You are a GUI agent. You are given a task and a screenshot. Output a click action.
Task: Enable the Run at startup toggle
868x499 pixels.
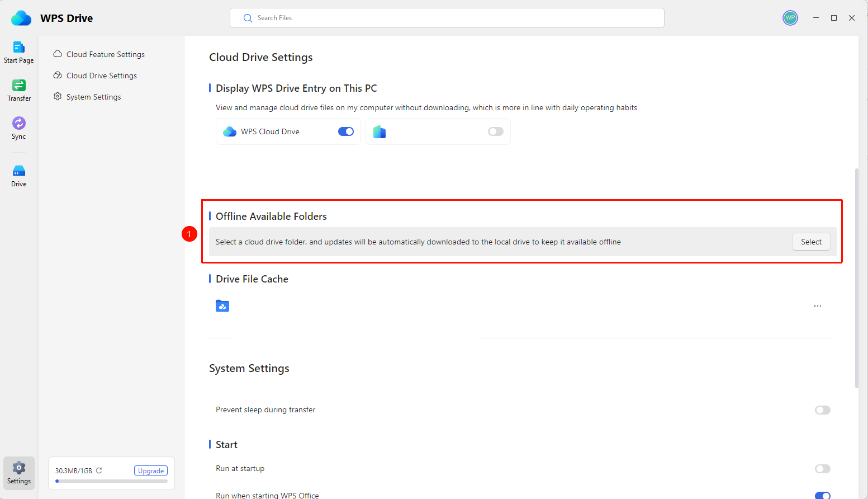(x=823, y=469)
